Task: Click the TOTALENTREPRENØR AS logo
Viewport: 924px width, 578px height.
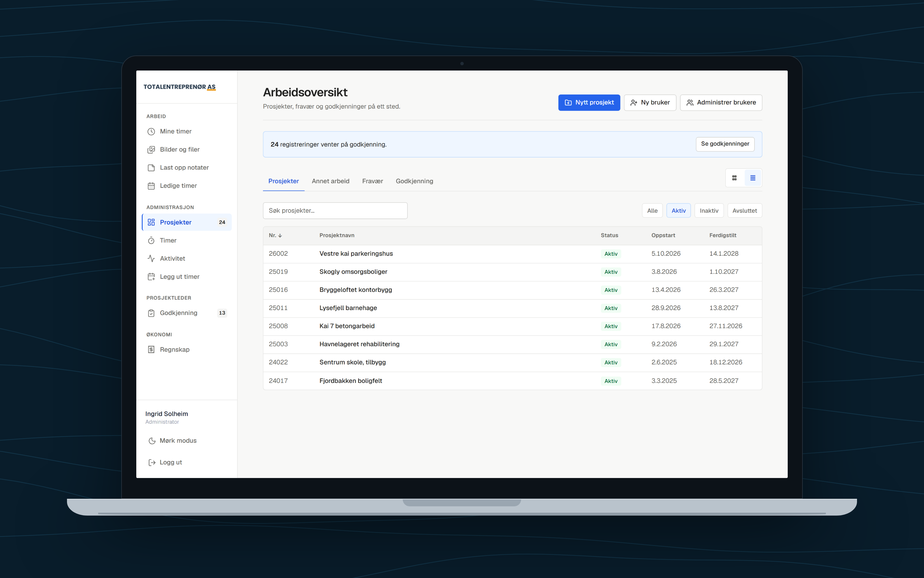Action: (x=179, y=87)
